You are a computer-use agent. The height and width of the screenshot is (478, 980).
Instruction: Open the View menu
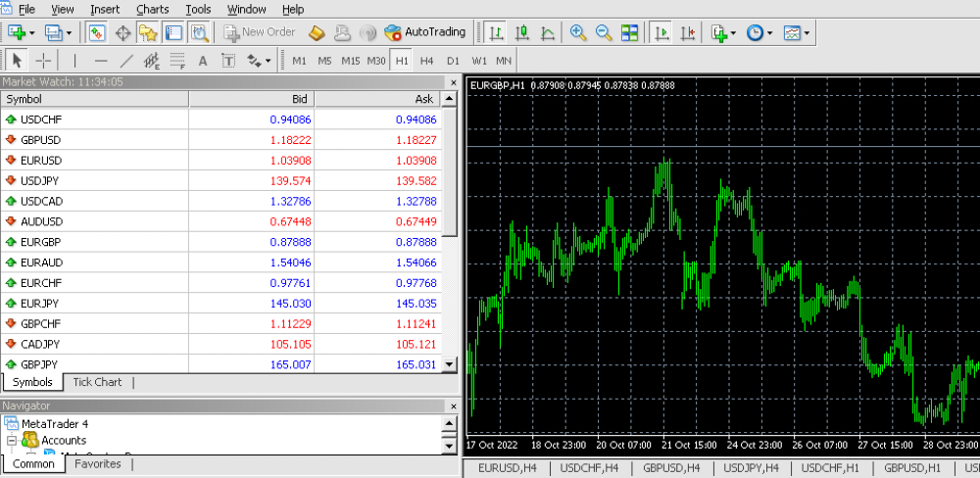[x=63, y=10]
